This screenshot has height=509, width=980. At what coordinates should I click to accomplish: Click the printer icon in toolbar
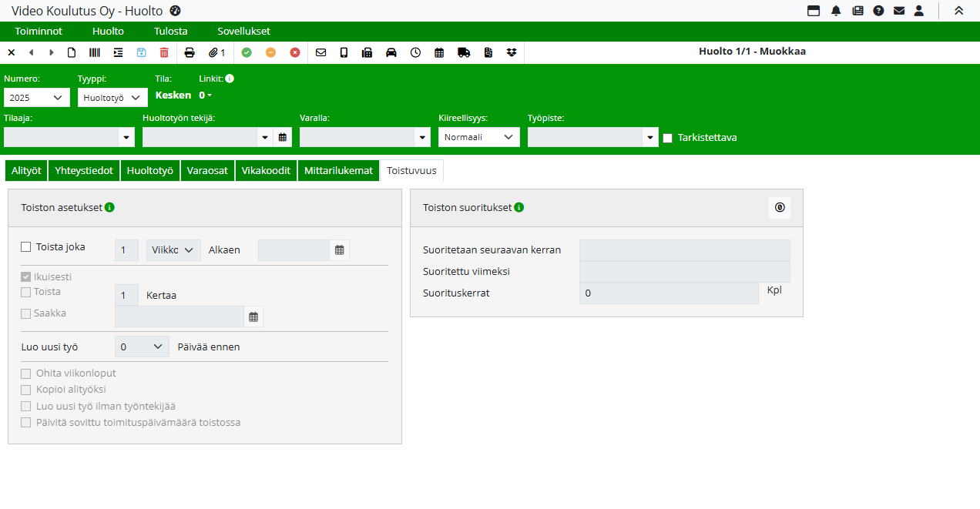tap(190, 52)
